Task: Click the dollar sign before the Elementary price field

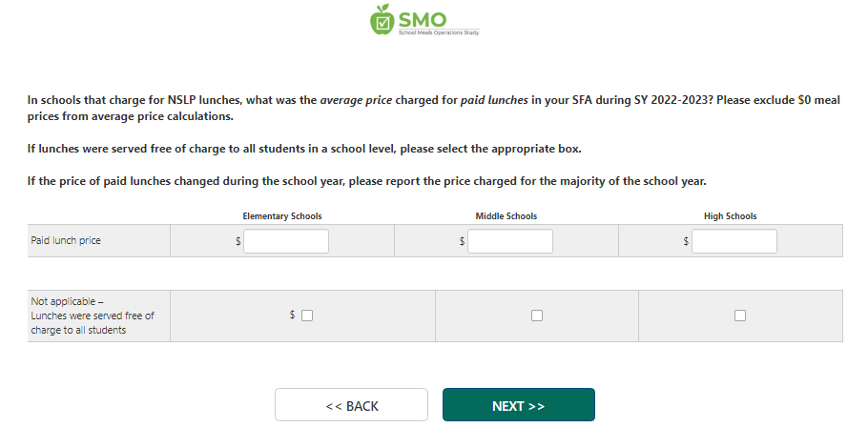Action: tap(238, 242)
